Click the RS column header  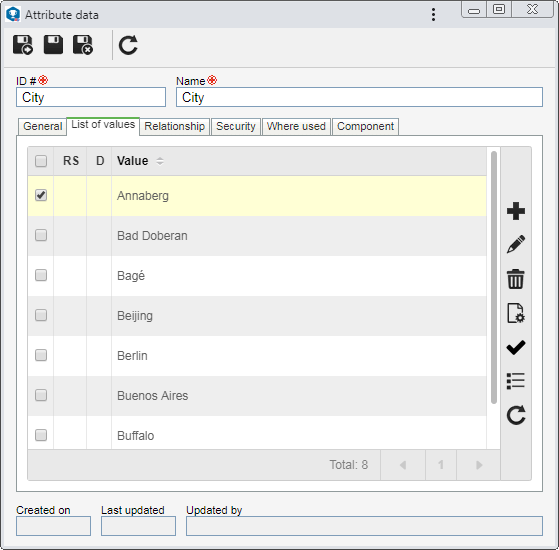tap(71, 161)
